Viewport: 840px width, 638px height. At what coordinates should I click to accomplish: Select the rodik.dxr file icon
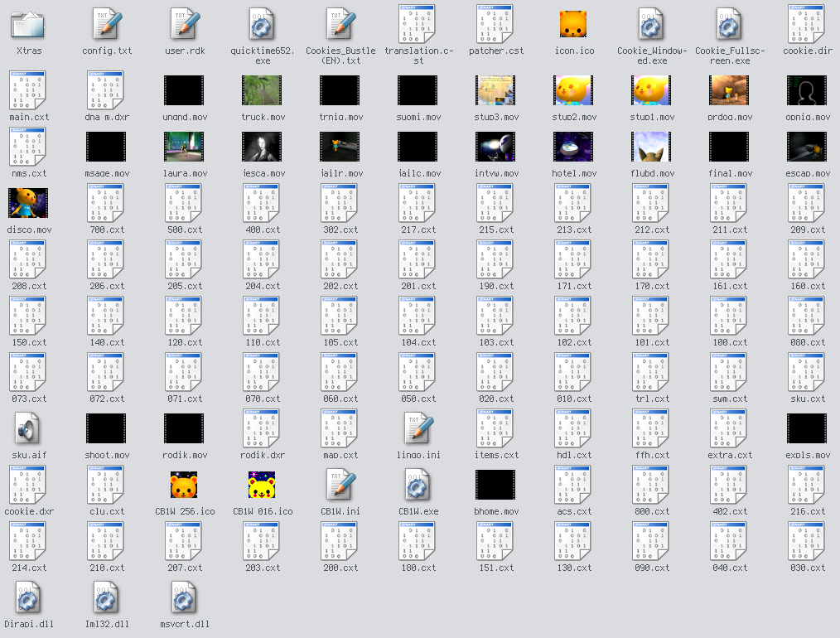point(262,428)
